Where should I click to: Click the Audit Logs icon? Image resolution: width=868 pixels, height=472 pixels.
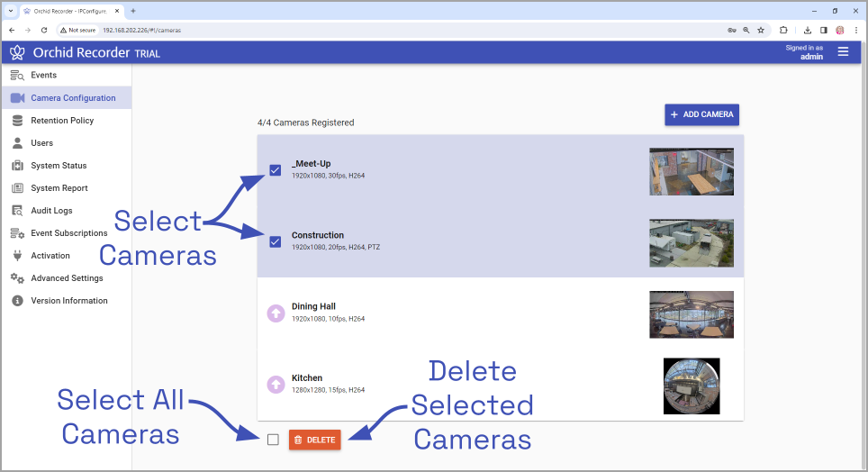tap(17, 211)
